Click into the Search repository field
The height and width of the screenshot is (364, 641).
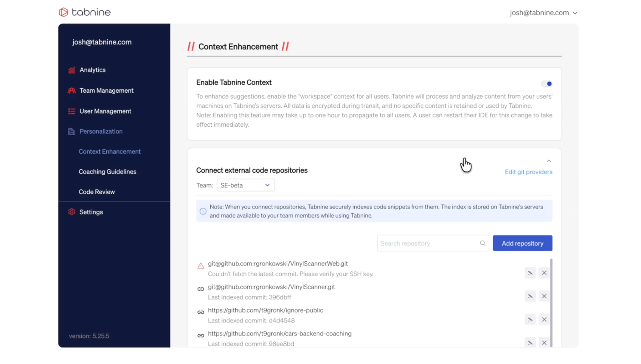pyautogui.click(x=433, y=243)
